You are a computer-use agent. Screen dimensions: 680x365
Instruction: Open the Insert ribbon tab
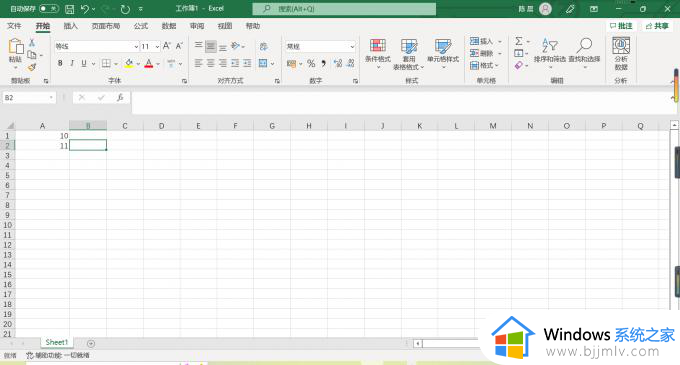pos(71,26)
